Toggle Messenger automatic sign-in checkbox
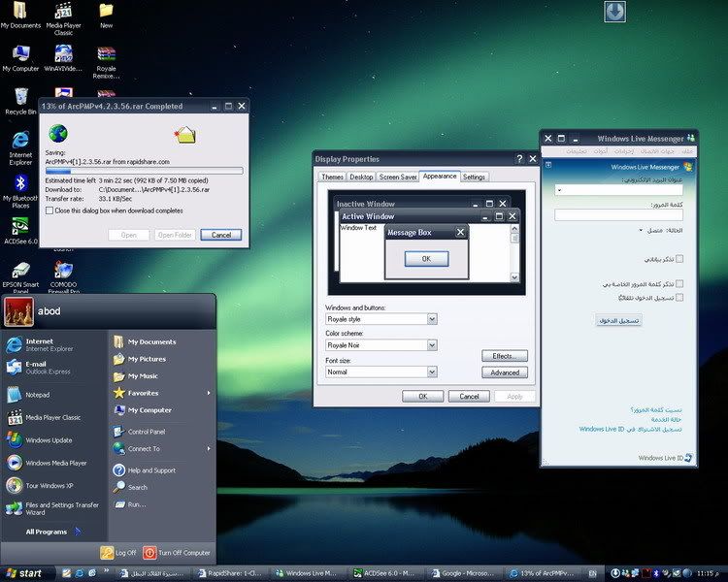728x582 pixels. pyautogui.click(x=679, y=298)
